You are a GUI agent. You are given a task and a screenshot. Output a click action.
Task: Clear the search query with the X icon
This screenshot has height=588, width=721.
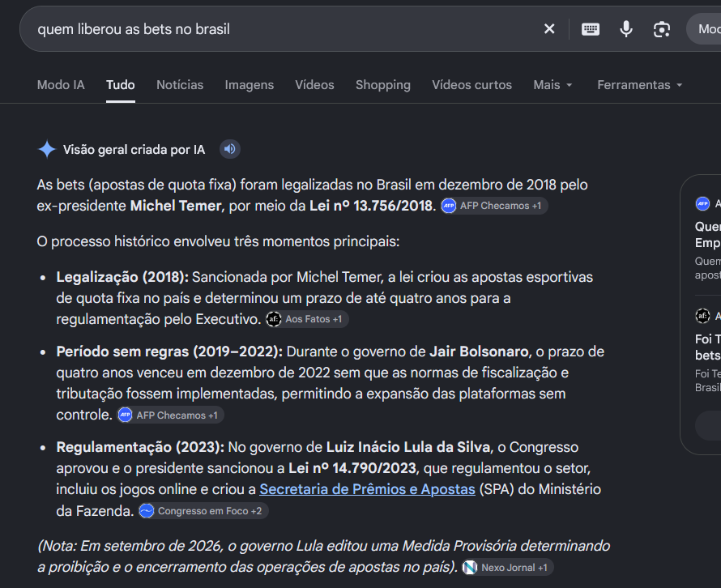pyautogui.click(x=549, y=29)
